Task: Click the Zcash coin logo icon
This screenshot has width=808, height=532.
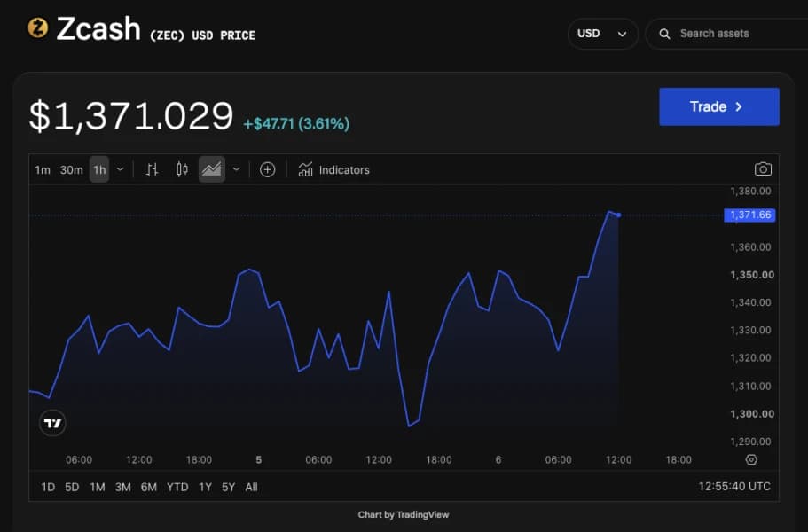Action: tap(37, 27)
